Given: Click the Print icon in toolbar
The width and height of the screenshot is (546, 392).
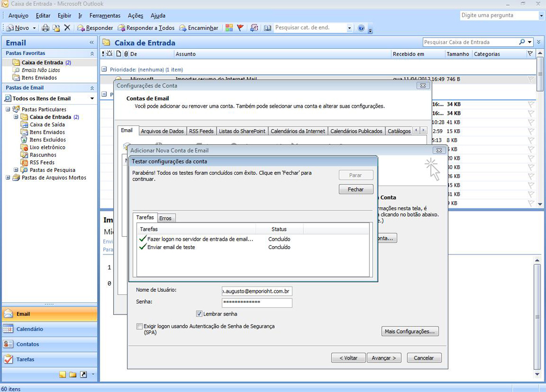Looking at the screenshot, I should click(x=46, y=28).
